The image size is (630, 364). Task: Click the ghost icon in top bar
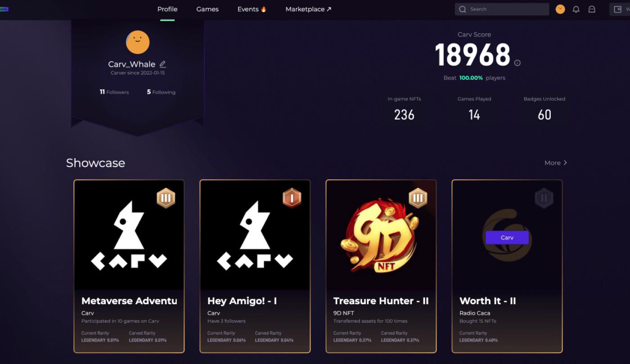(x=592, y=9)
